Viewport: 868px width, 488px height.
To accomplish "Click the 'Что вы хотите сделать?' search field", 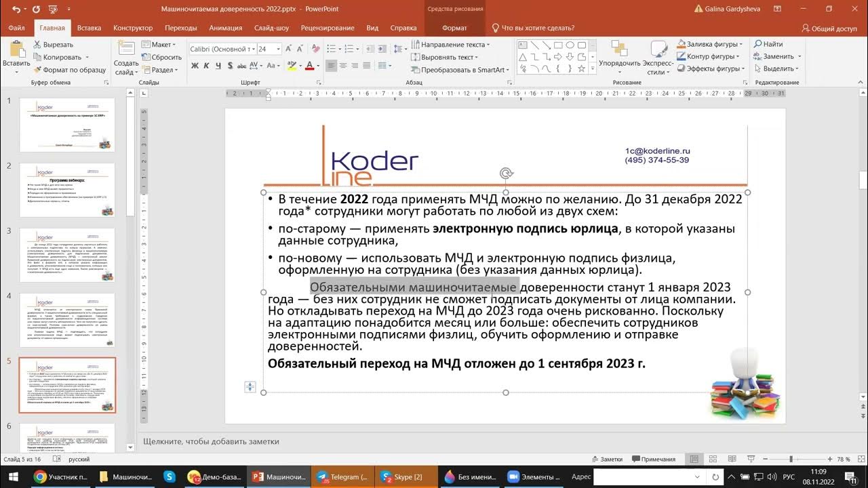I will (x=532, y=28).
